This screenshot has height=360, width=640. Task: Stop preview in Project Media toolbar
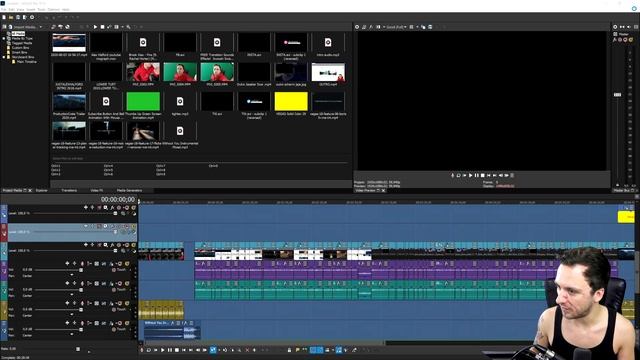coord(102,27)
